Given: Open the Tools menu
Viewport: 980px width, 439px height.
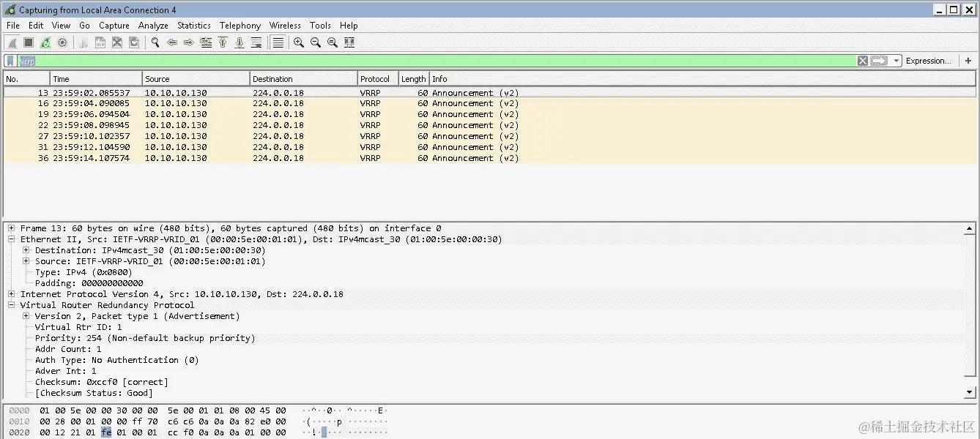Looking at the screenshot, I should tap(320, 26).
